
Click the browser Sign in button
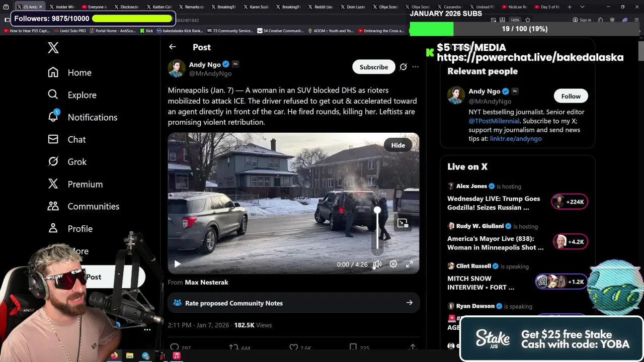[582, 20]
